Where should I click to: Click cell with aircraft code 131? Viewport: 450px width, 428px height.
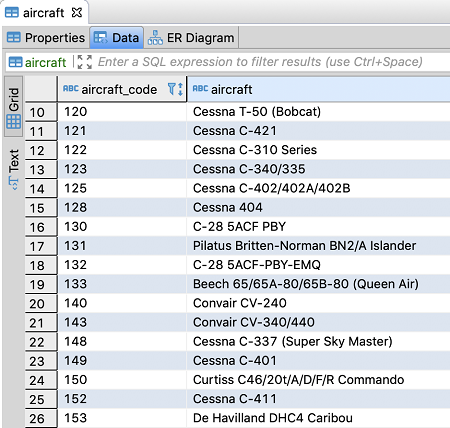tap(122, 246)
